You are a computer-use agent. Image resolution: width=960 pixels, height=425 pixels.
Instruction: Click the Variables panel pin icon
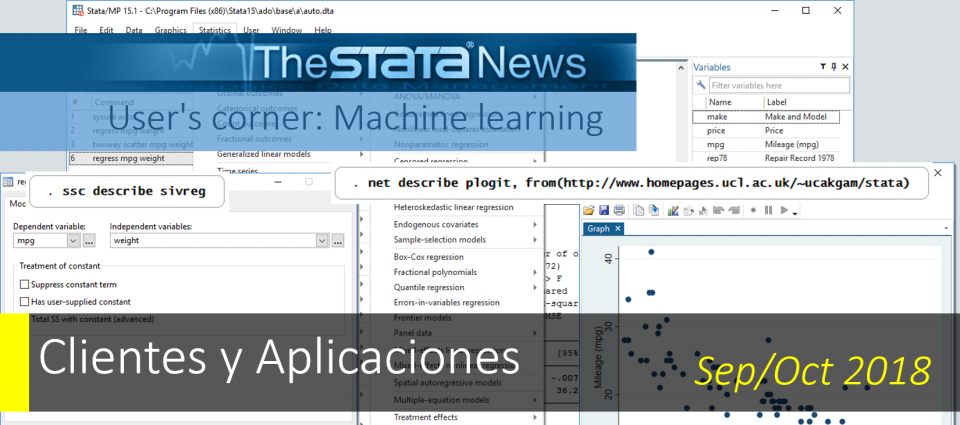pyautogui.click(x=833, y=67)
